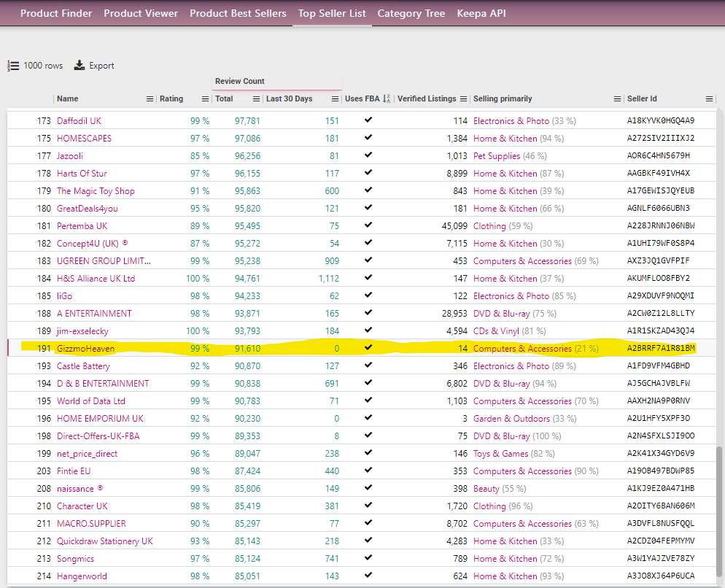725x588 pixels.
Task: Open the Seller Id column filter icon
Action: (x=708, y=98)
